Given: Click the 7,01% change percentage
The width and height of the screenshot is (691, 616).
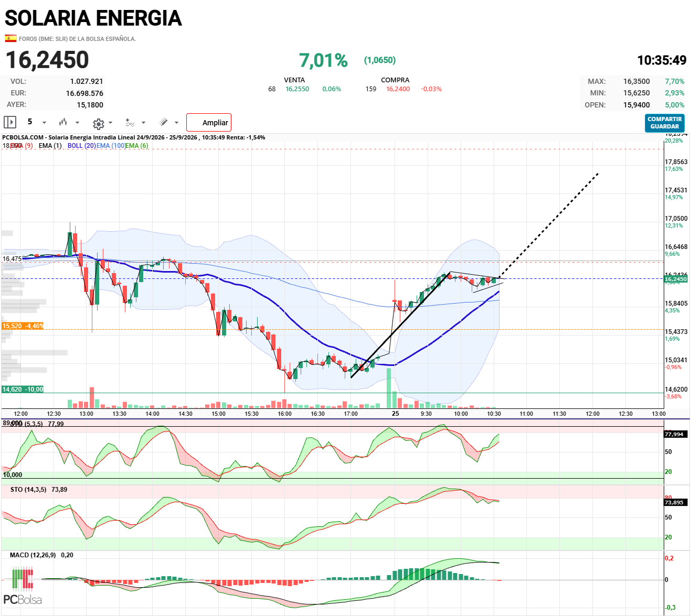Looking at the screenshot, I should tap(323, 60).
